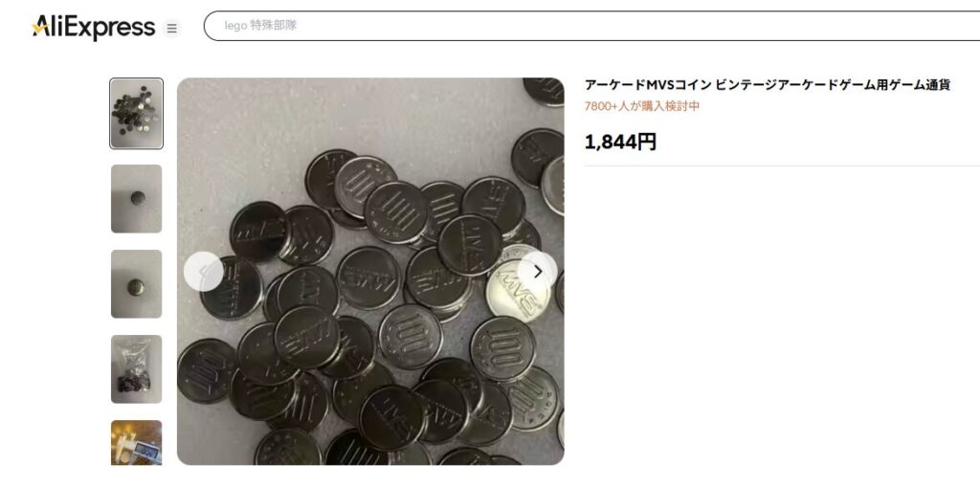Select the coin pile thumbnail
The height and width of the screenshot is (487, 980).
tap(136, 113)
